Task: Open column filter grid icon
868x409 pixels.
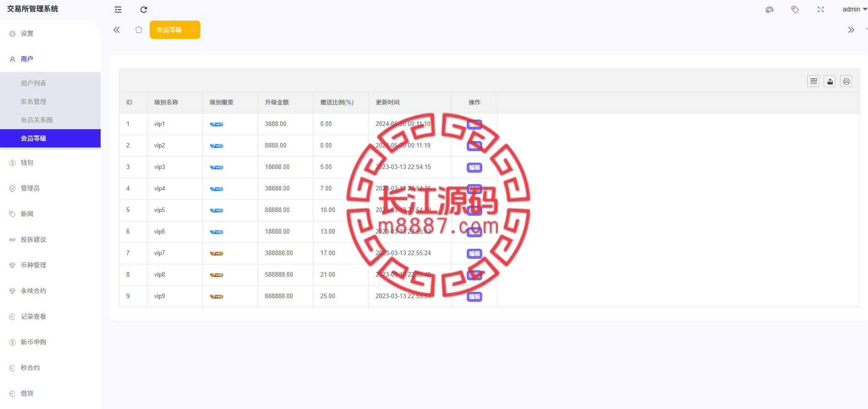Action: pyautogui.click(x=813, y=82)
